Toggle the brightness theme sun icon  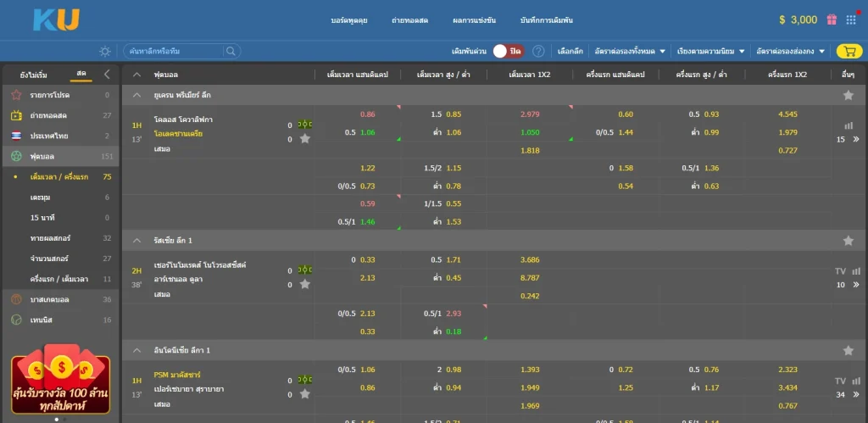tap(105, 52)
